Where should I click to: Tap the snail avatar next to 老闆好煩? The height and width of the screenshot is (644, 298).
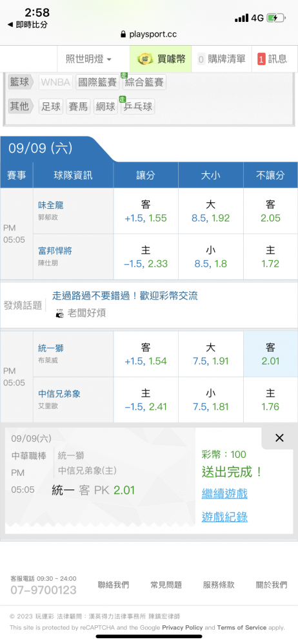click(59, 313)
